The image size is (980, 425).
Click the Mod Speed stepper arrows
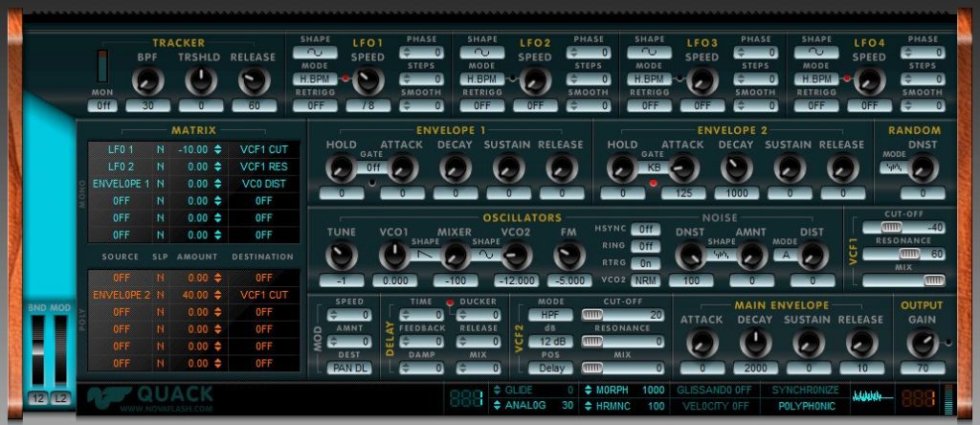(334, 316)
